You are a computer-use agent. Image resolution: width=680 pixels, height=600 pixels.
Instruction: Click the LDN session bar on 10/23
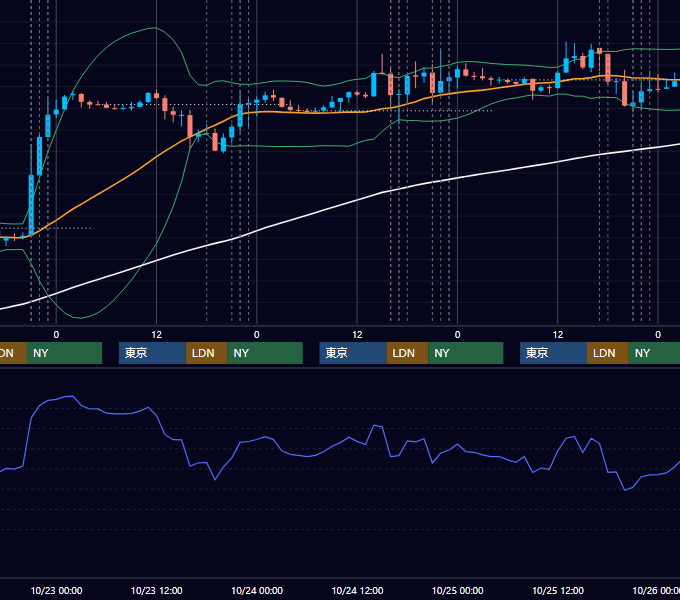pyautogui.click(x=206, y=353)
